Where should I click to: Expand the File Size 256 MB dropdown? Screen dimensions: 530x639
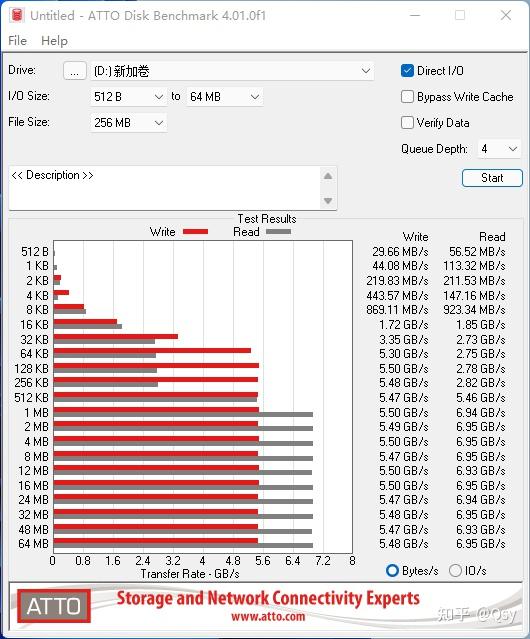coord(128,123)
